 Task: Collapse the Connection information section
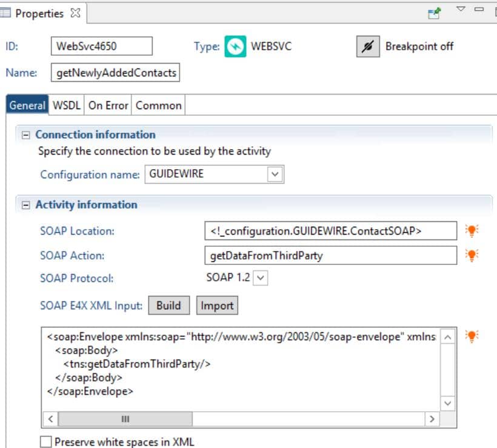click(x=25, y=135)
